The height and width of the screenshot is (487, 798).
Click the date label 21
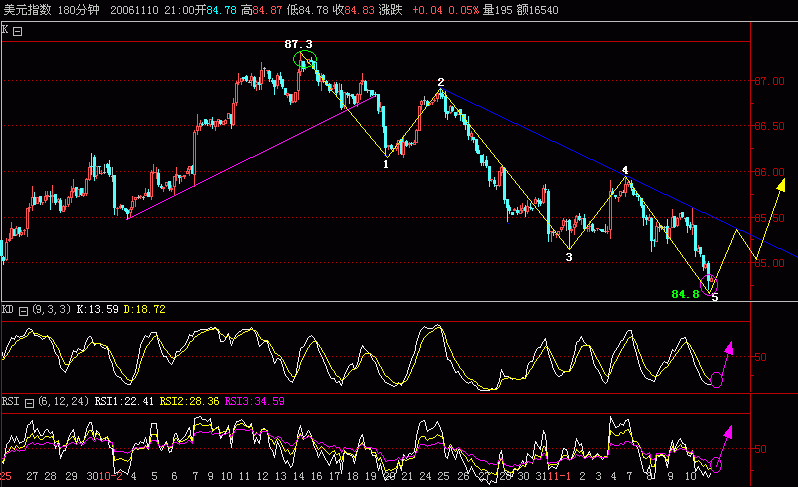[407, 476]
